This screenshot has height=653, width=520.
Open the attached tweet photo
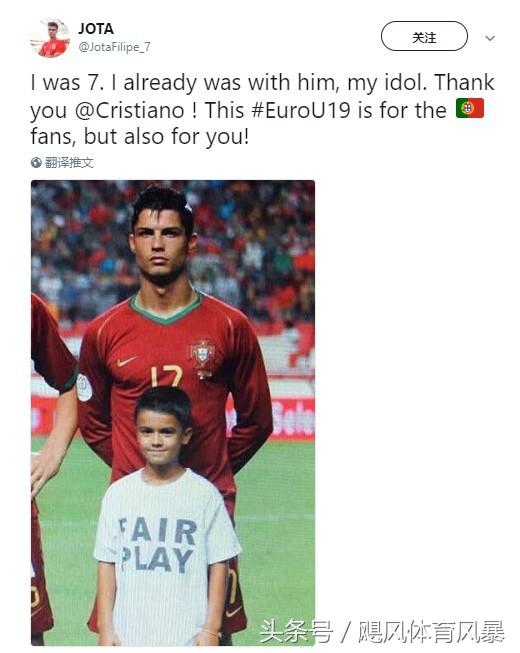173,413
